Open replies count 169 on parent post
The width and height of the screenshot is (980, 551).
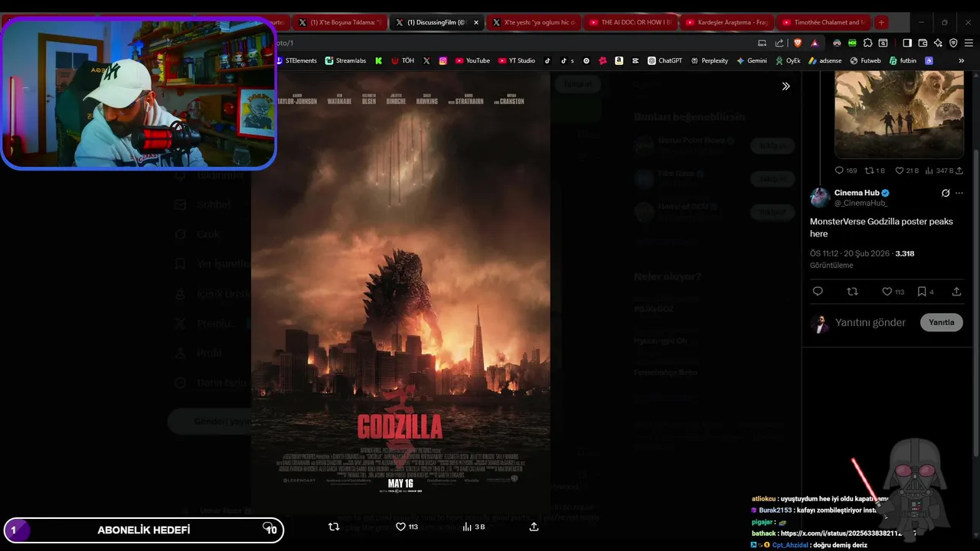tap(845, 171)
